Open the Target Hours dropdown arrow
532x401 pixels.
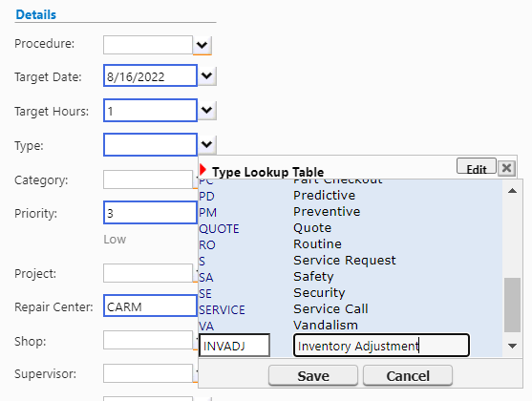(207, 110)
